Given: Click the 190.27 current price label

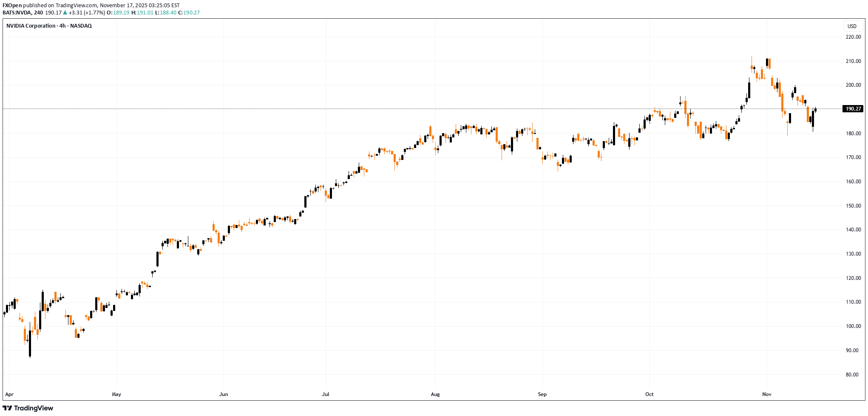Looking at the screenshot, I should [853, 109].
